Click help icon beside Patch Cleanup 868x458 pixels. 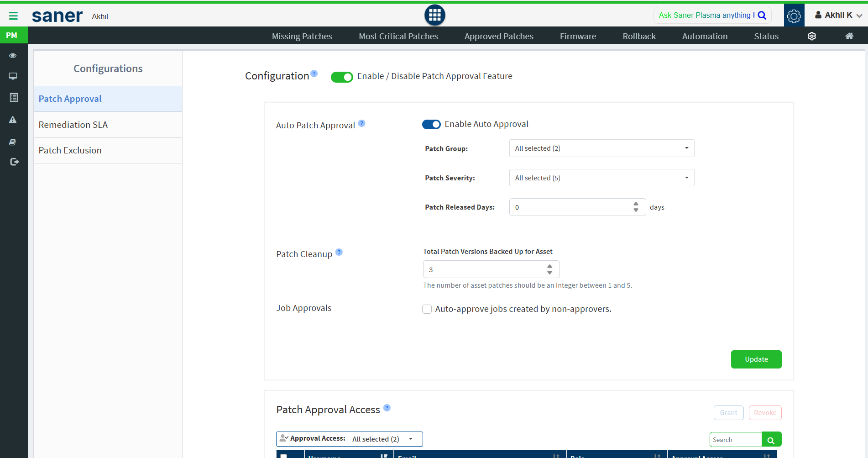(x=339, y=252)
